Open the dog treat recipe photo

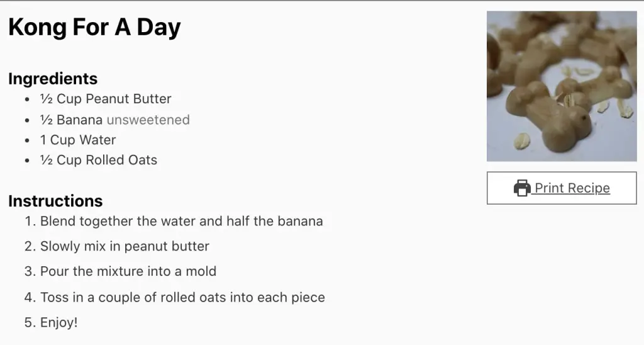(x=562, y=86)
